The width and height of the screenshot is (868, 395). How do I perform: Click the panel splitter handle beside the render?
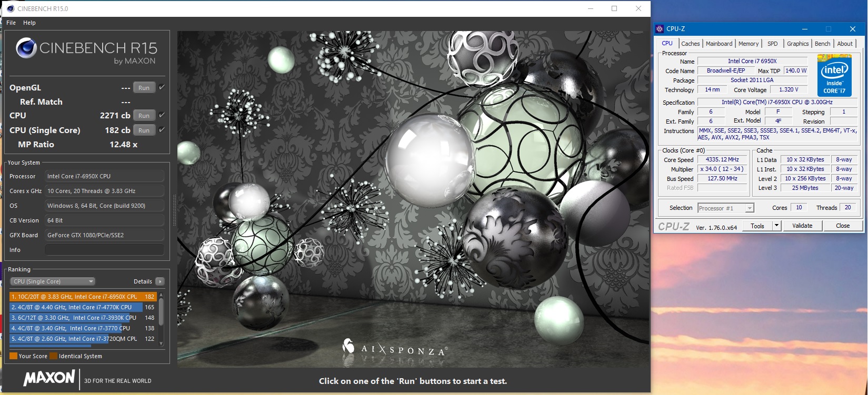click(x=174, y=210)
